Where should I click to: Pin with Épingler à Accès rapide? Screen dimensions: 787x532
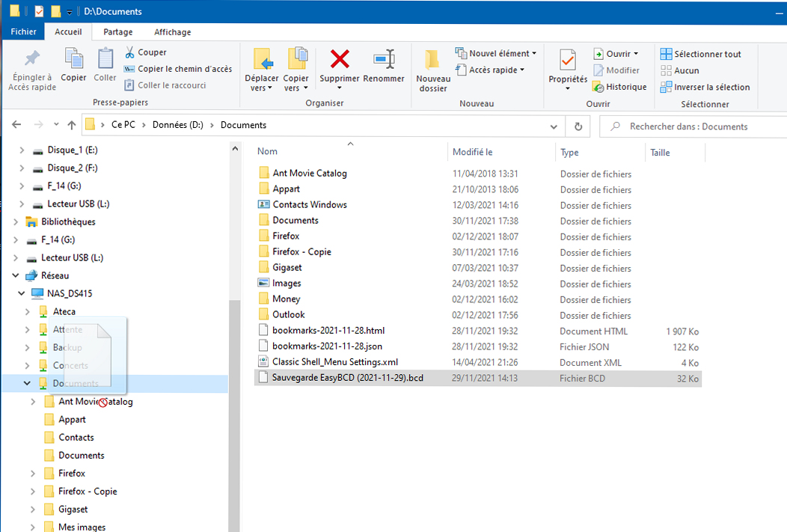coord(32,60)
